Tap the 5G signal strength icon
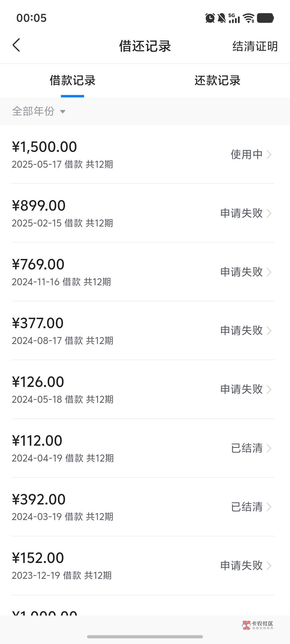Screen dimensions: 290x644 (x=234, y=18)
